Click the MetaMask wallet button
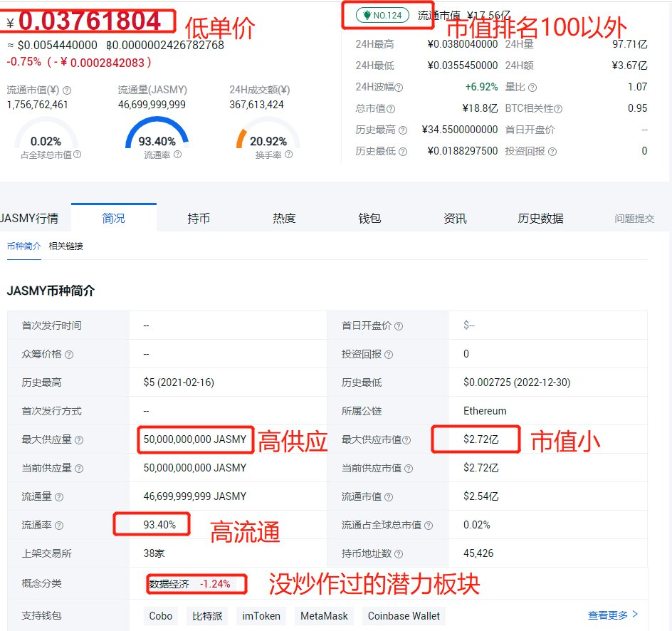 coord(324,615)
